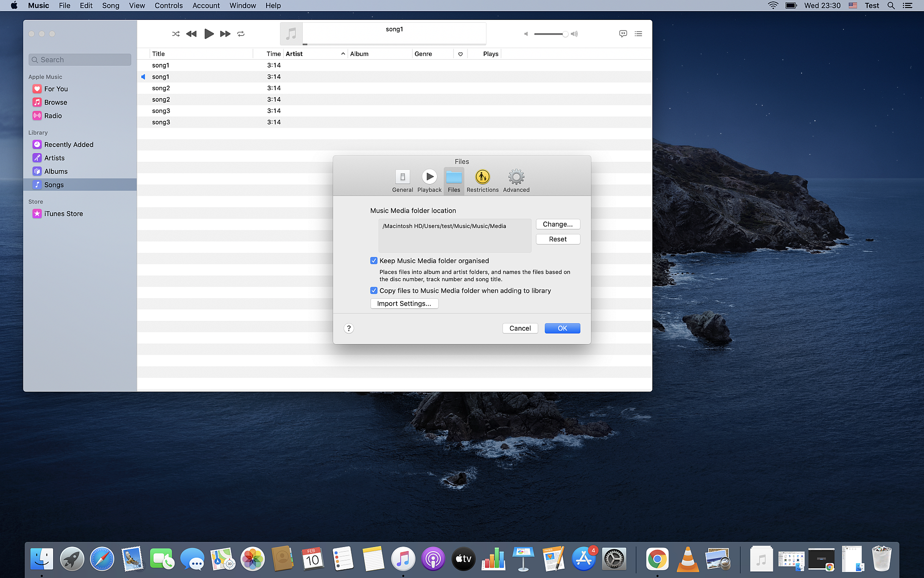924x578 pixels.
Task: Skip to next track
Action: point(225,34)
